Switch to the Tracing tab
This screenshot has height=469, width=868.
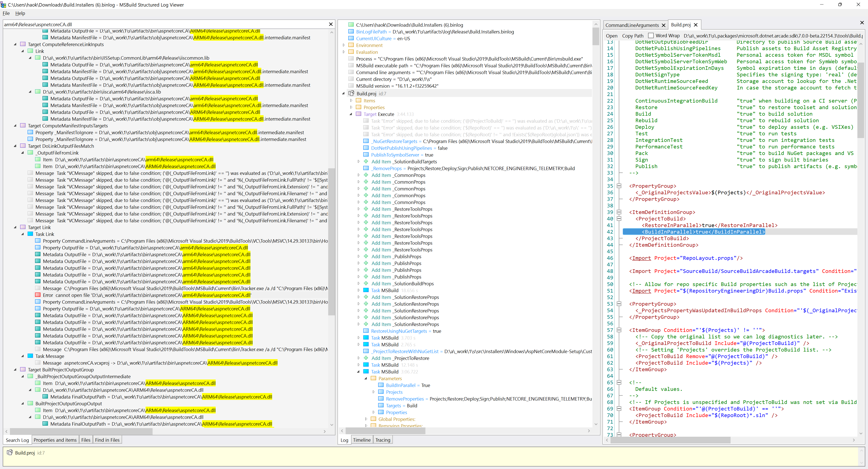pyautogui.click(x=383, y=440)
